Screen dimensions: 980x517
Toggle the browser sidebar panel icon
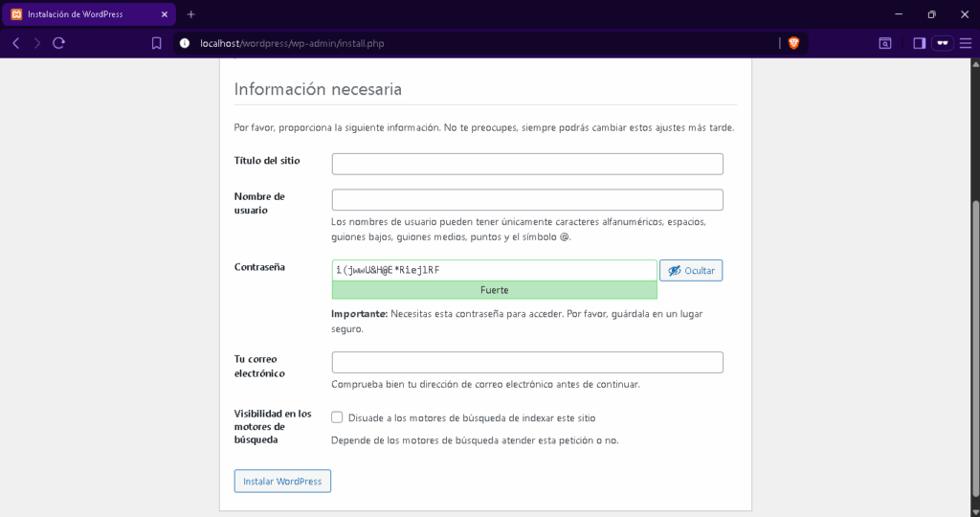(x=919, y=43)
